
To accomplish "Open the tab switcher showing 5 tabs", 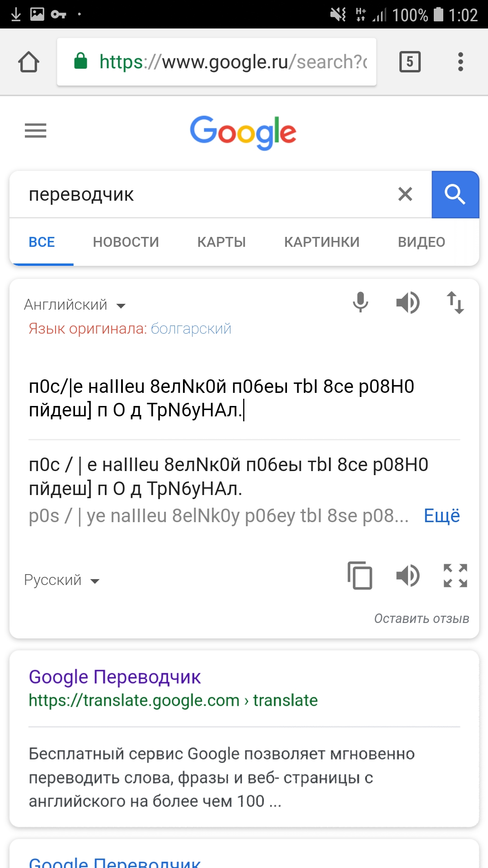I will [410, 62].
